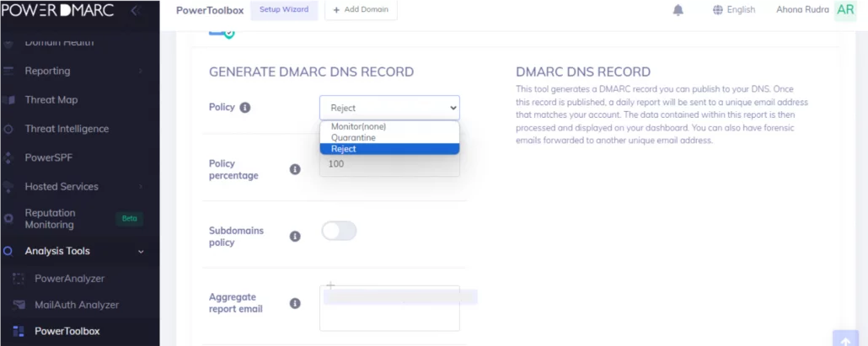Collapse sidebar with double chevron icon

click(x=135, y=10)
